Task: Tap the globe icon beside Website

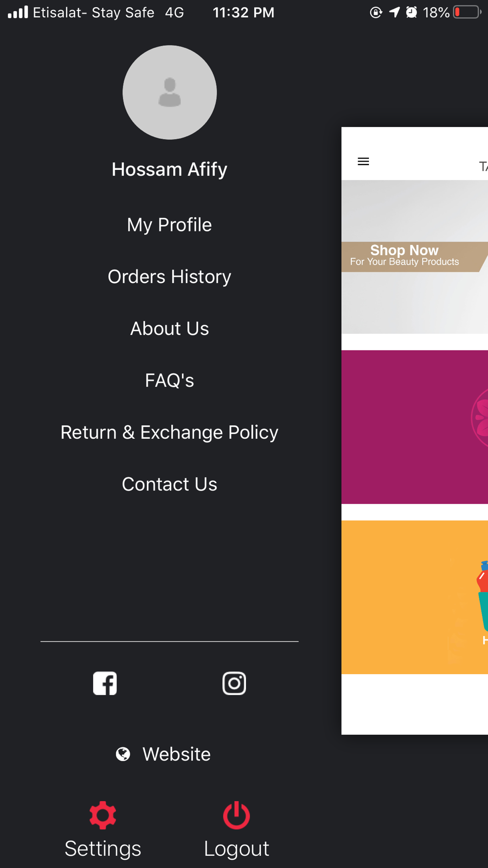Action: tap(123, 754)
